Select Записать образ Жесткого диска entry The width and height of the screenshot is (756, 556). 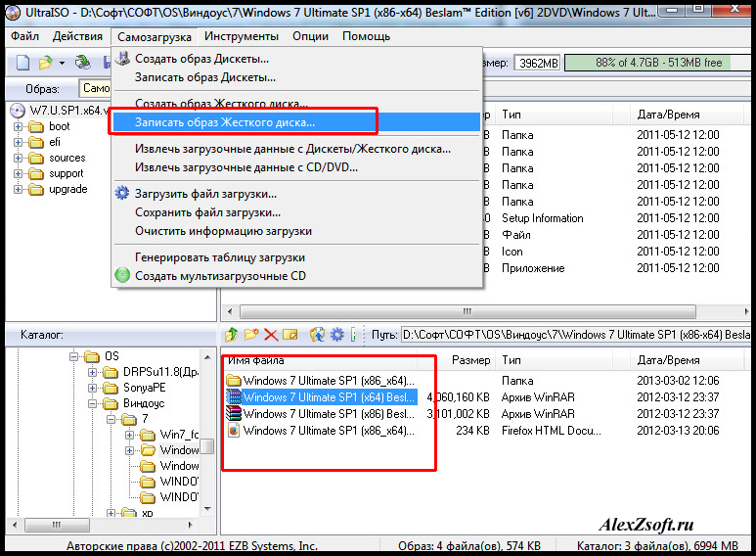(x=296, y=122)
